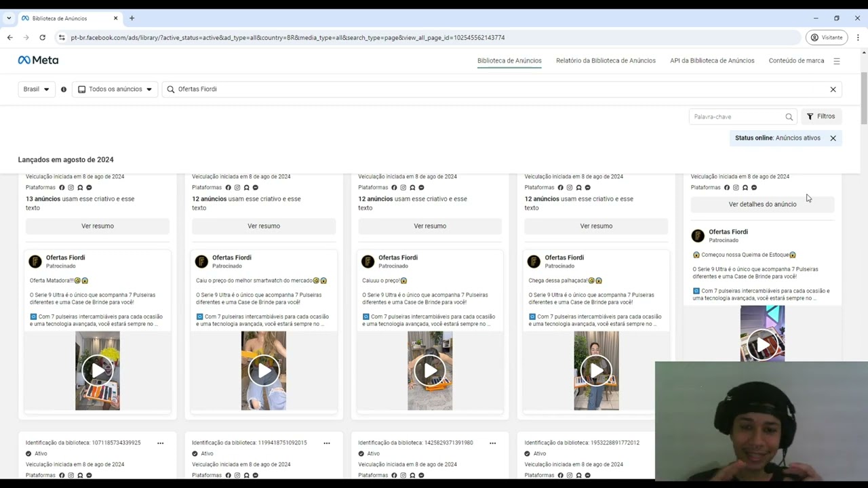Select Biblioteca de Anúncios tab
The image size is (868, 488).
click(509, 60)
